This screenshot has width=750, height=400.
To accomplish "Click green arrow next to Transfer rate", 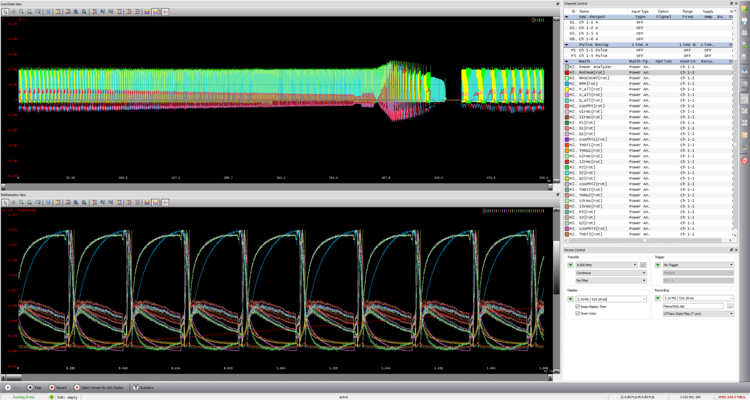I will (571, 265).
